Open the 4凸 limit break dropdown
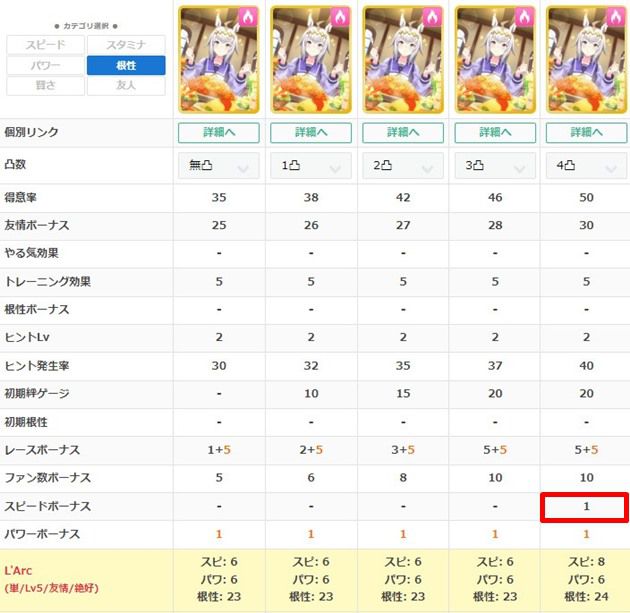Screen dimensions: 630x613 point(587,166)
